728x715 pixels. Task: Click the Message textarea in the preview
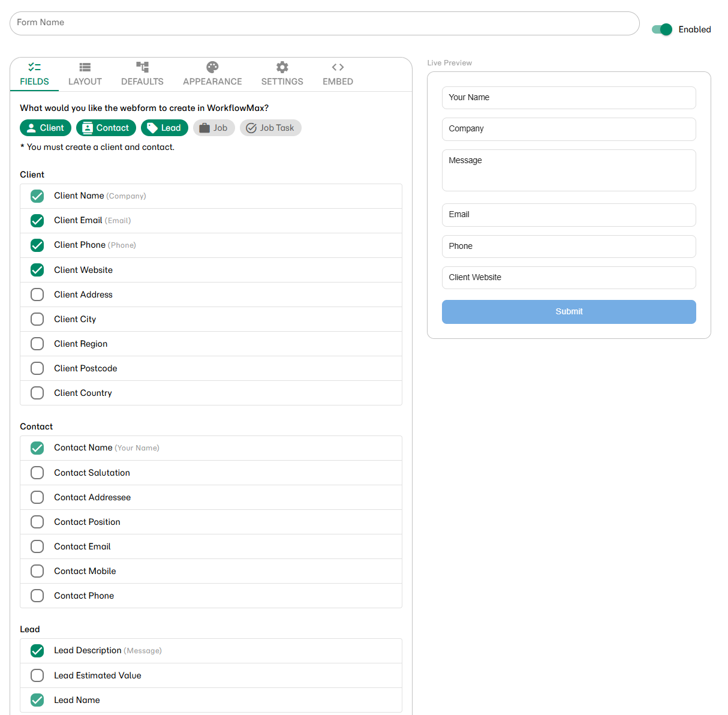point(568,170)
